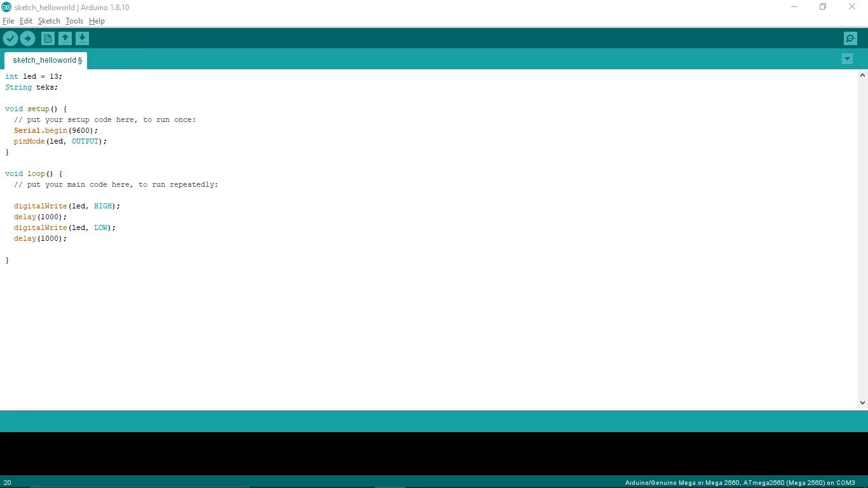
Task: Click the Verify sketch checkmark button
Action: click(x=10, y=39)
